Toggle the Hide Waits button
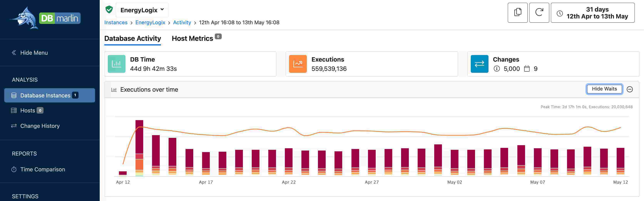This screenshot has height=201, width=644. [604, 89]
